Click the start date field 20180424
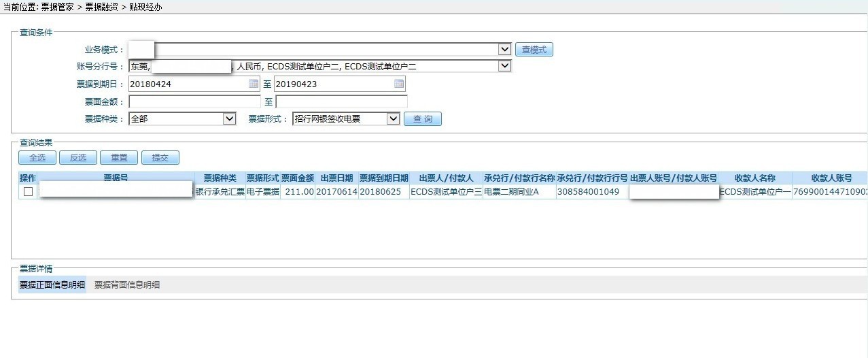Viewport: 868px width, 358px height. coord(187,84)
